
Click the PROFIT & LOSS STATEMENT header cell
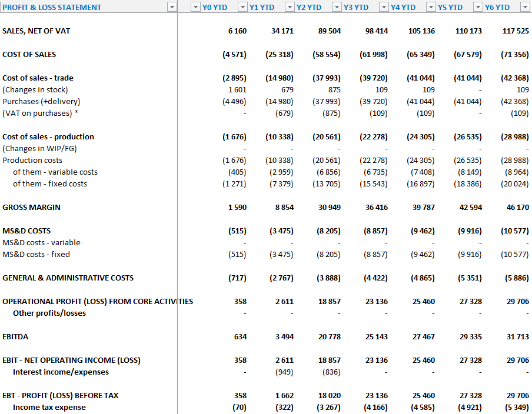click(x=52, y=7)
